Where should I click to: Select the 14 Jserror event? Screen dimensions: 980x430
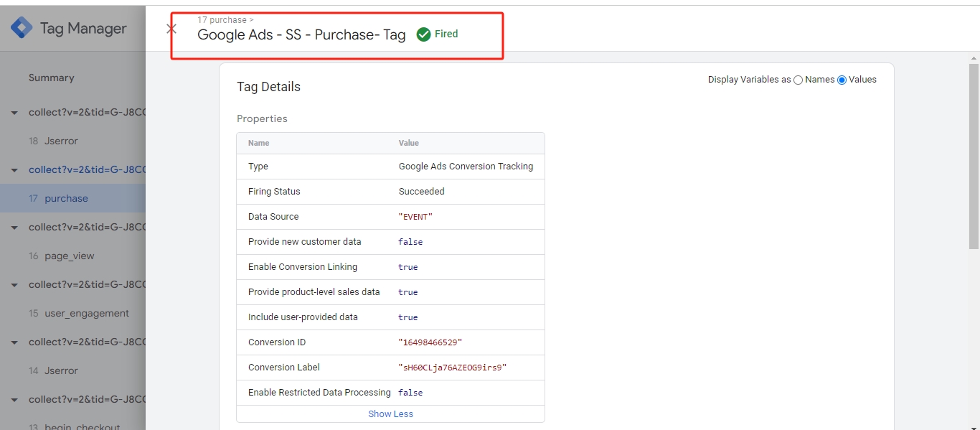(x=72, y=371)
